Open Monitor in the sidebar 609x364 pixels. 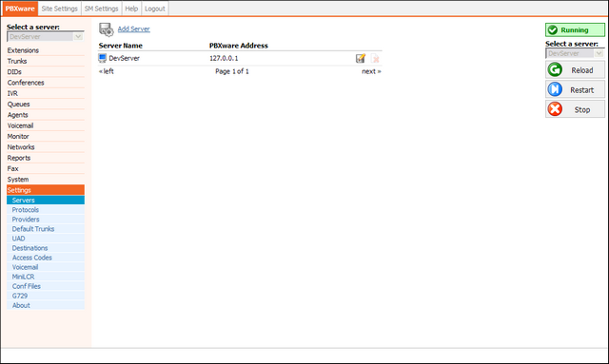[46, 137]
